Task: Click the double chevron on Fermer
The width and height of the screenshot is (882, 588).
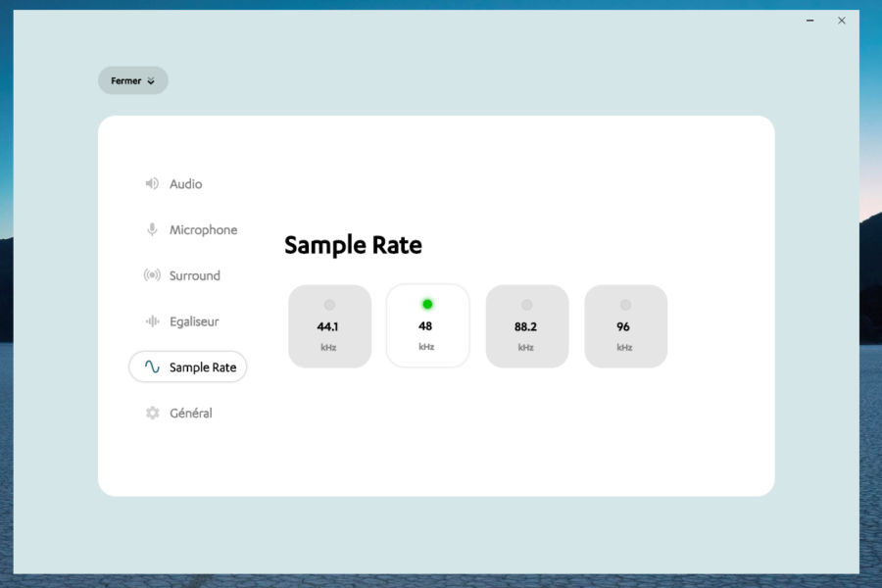Action: pos(151,81)
